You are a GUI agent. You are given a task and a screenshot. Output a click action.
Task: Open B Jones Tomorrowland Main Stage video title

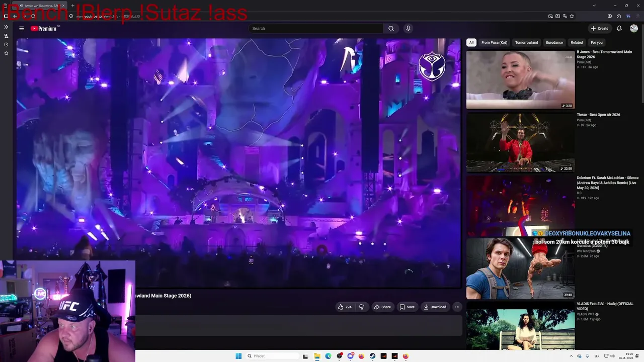pos(604,54)
